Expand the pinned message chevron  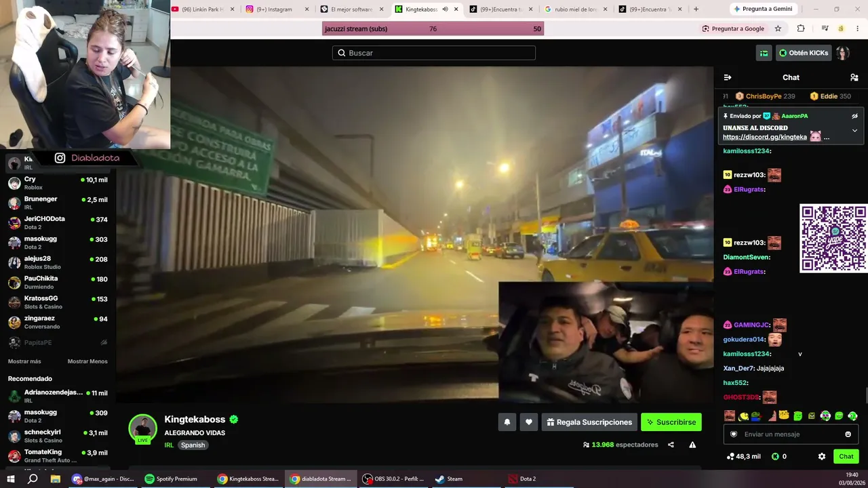[x=854, y=130]
